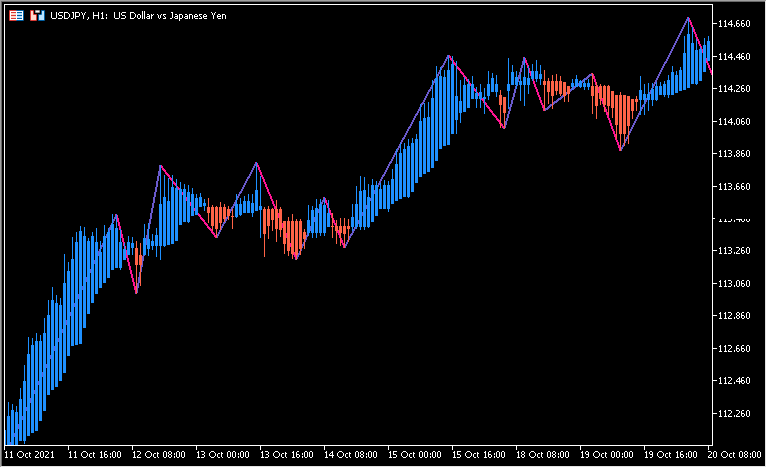Select the 112.860 price scale value
This screenshot has height=468, width=767.
[x=737, y=316]
